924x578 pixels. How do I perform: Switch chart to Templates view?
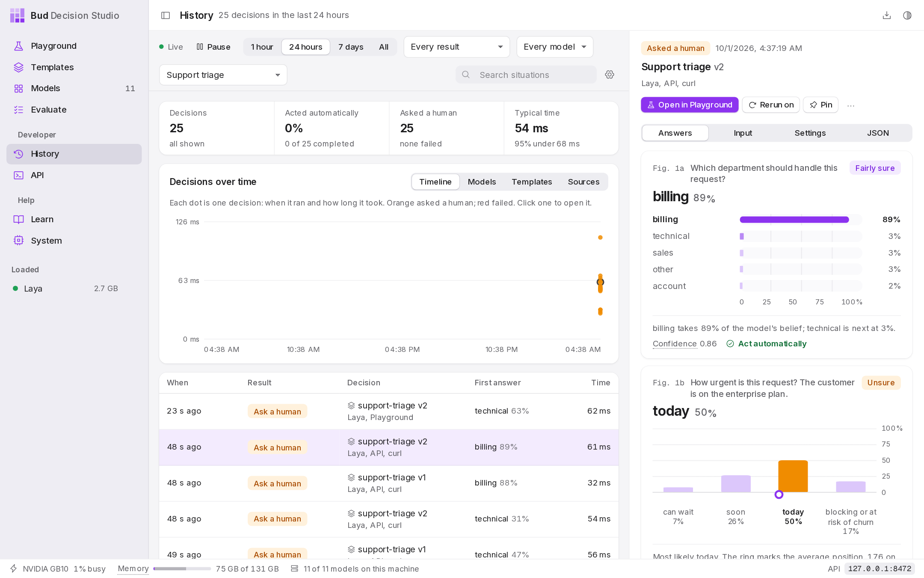click(532, 182)
